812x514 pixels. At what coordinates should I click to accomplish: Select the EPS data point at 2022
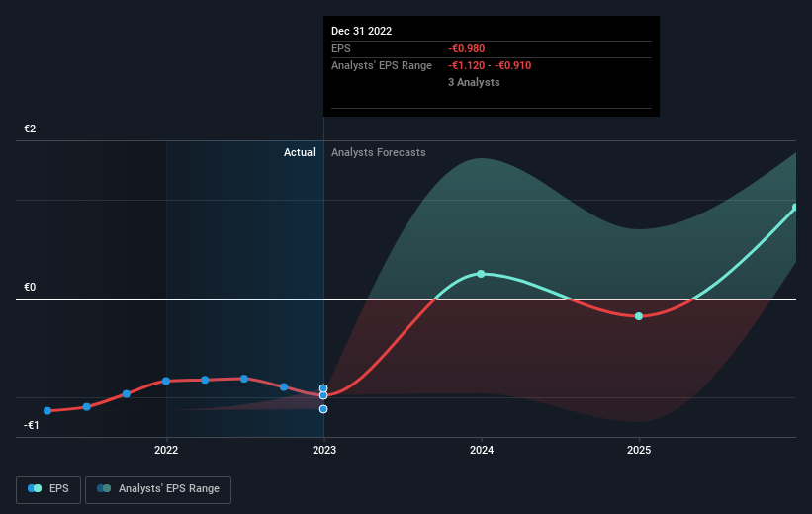click(x=166, y=381)
